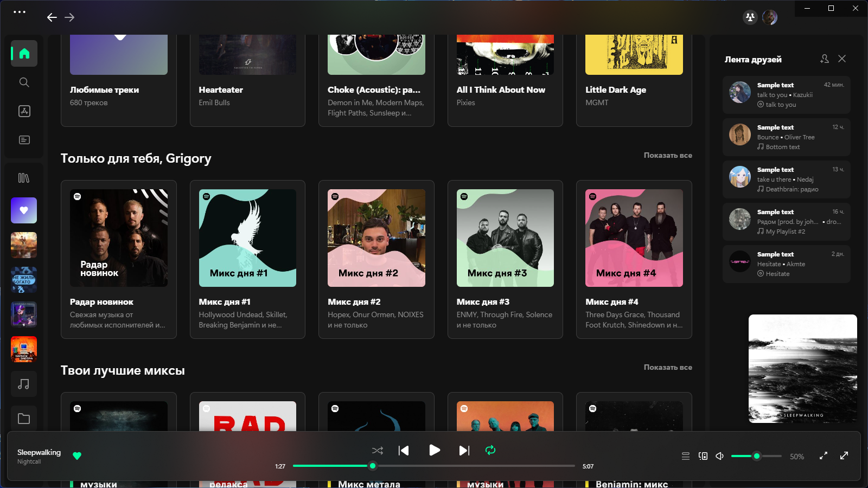Screen dimensions: 868x488
Task: Show all in Твои лучшие миксы section
Action: click(x=668, y=367)
